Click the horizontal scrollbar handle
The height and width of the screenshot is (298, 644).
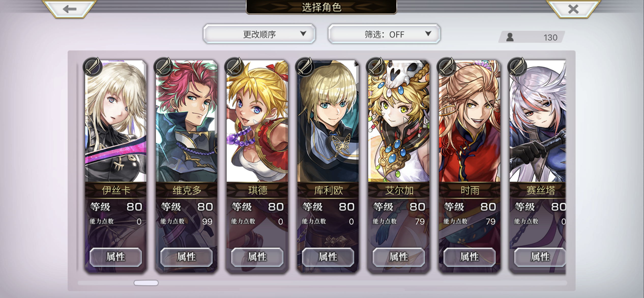coord(146,283)
